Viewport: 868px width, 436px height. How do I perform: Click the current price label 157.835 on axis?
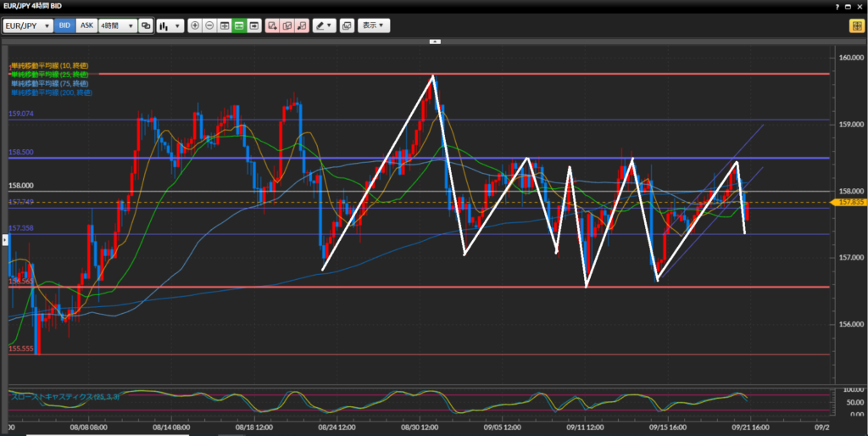(x=849, y=203)
